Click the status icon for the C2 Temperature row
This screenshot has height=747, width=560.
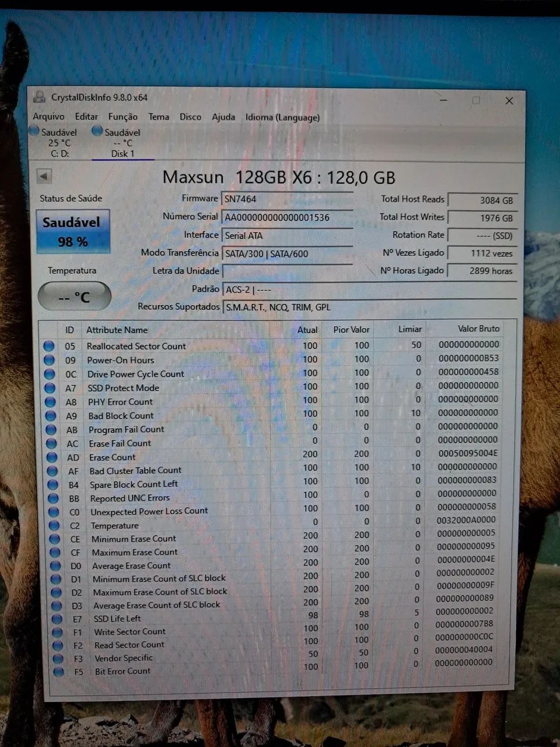[54, 526]
